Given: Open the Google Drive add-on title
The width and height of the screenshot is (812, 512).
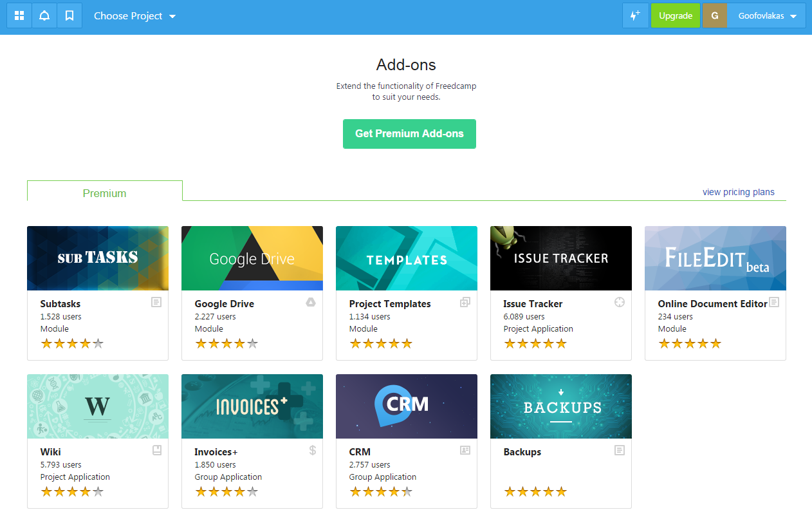Looking at the screenshot, I should 225,304.
